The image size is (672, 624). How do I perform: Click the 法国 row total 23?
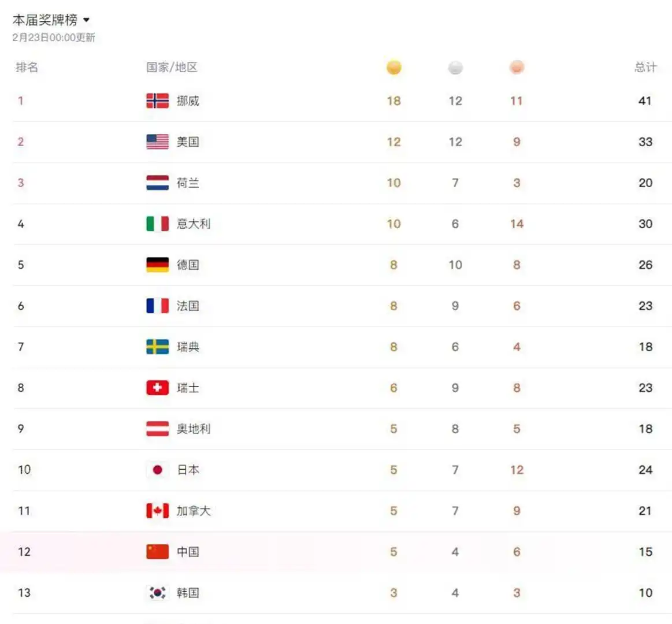[645, 306]
